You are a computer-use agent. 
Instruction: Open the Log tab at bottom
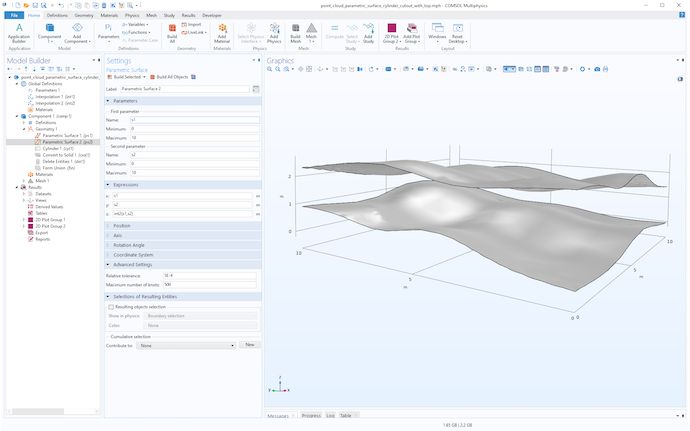pos(330,416)
